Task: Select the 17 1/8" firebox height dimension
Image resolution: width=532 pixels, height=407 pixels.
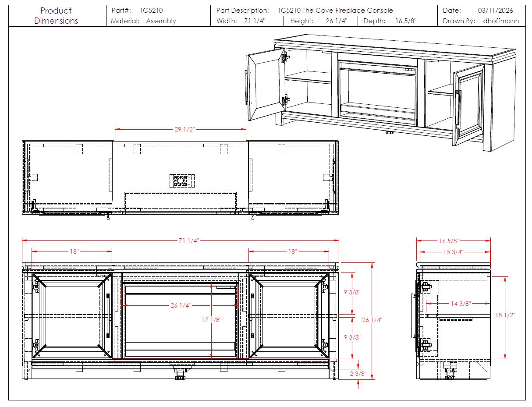Action: tap(212, 320)
